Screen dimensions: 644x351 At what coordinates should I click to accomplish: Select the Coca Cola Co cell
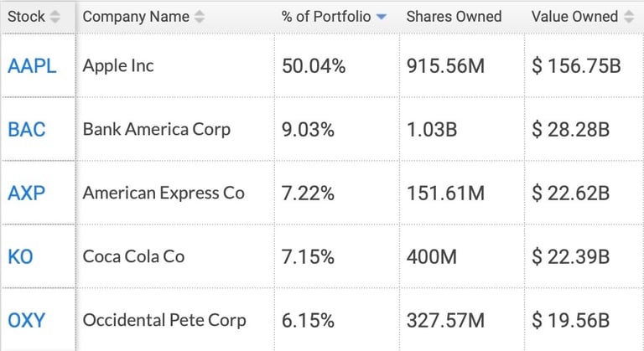(x=133, y=256)
